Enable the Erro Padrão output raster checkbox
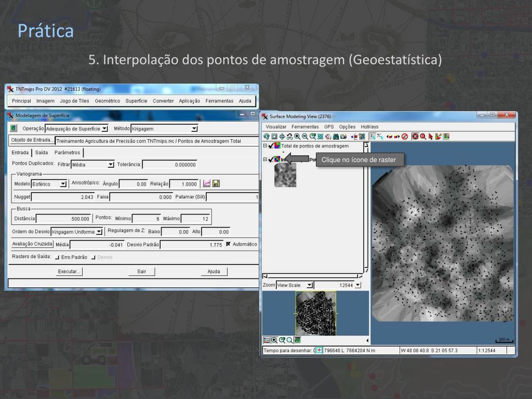 pyautogui.click(x=57, y=257)
